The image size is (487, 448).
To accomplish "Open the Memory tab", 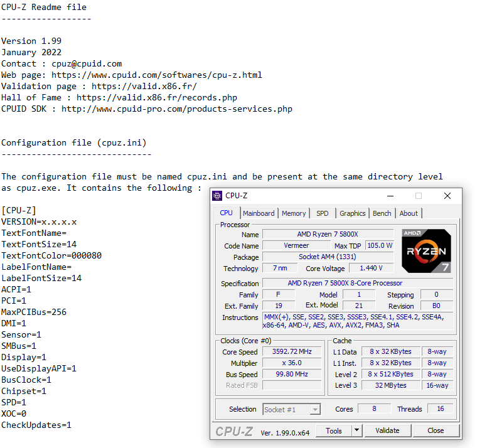I will (x=294, y=213).
